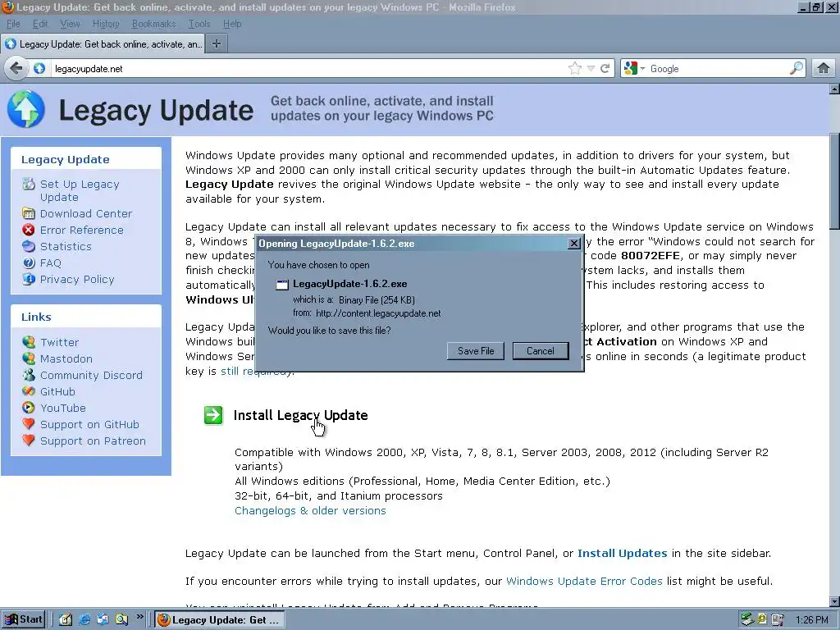Open the Edit menu
This screenshot has height=630, width=840.
(x=39, y=24)
